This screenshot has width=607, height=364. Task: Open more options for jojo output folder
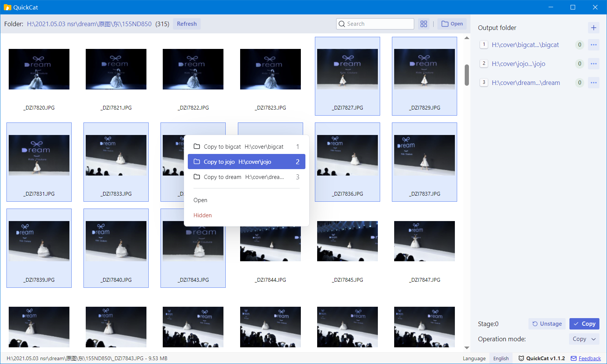(x=593, y=64)
